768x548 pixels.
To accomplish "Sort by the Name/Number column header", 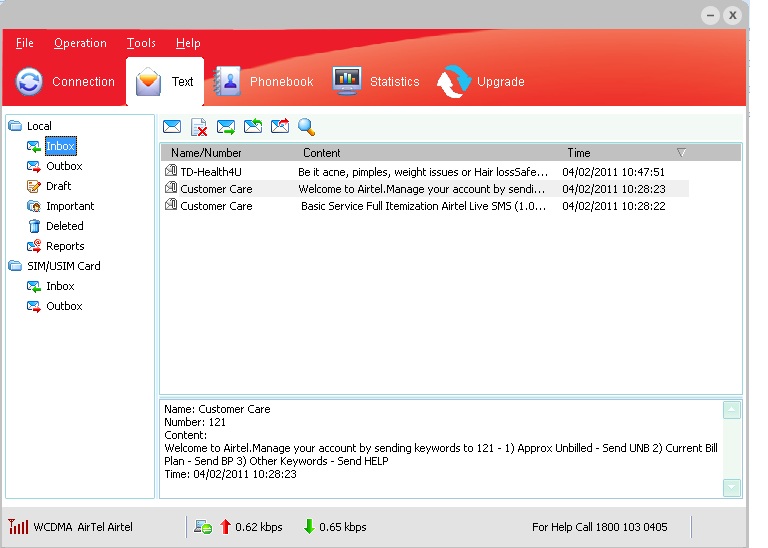I will 206,153.
